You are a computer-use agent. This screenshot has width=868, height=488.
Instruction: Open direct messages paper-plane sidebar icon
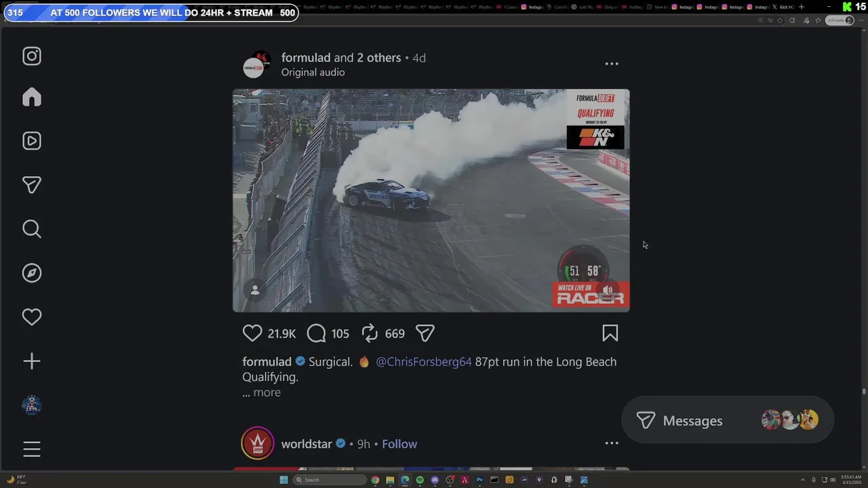tap(32, 185)
